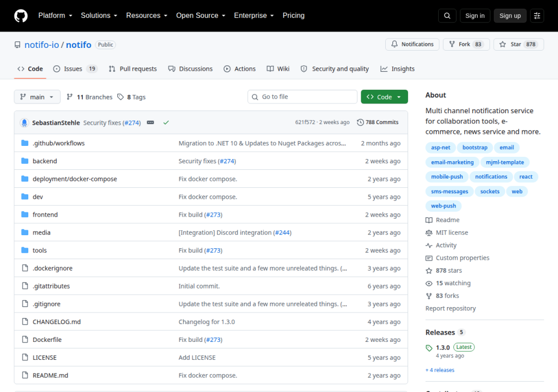
Task: Open the header settings sliders icon
Action: [x=537, y=16]
